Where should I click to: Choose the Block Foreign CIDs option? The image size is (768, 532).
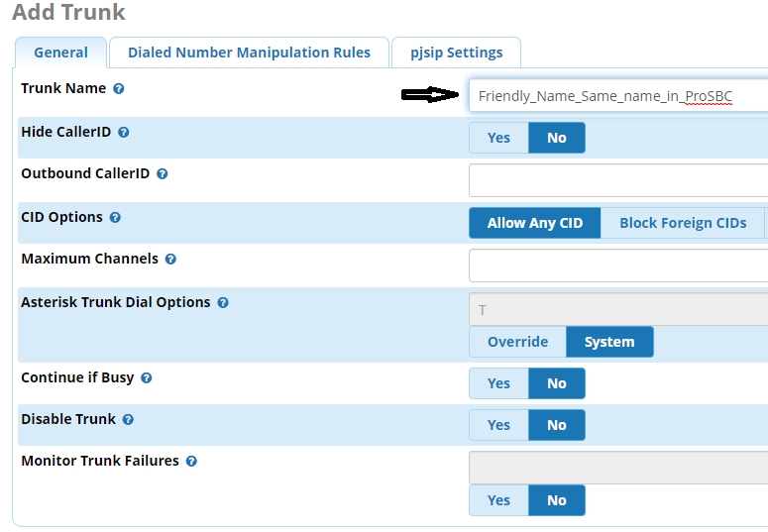(x=683, y=223)
